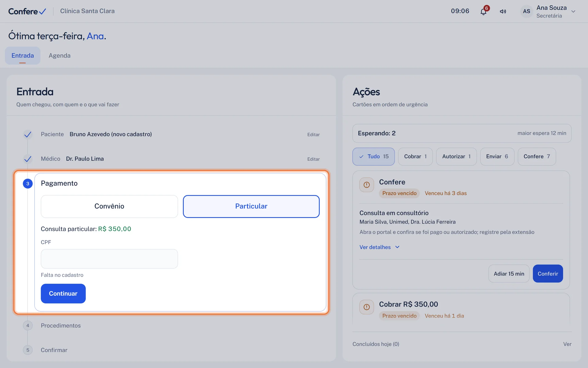This screenshot has width=588, height=368.
Task: Click the Conferir button
Action: point(548,274)
